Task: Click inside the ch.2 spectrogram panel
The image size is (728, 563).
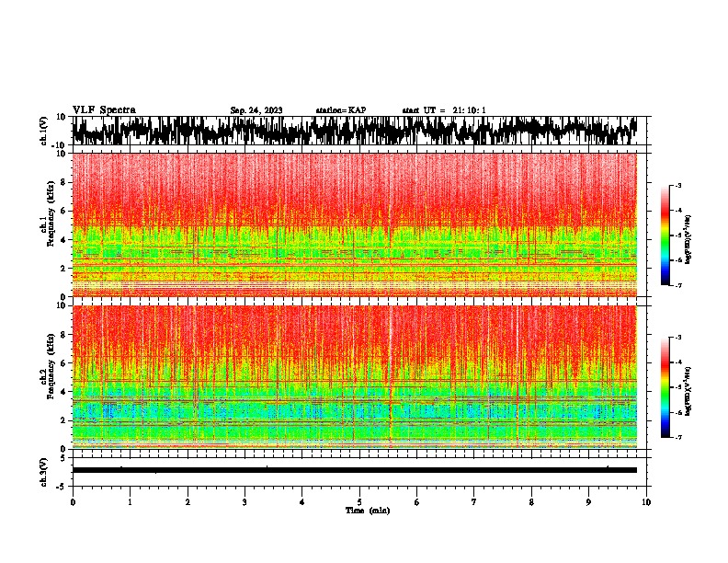Action: click(x=354, y=377)
